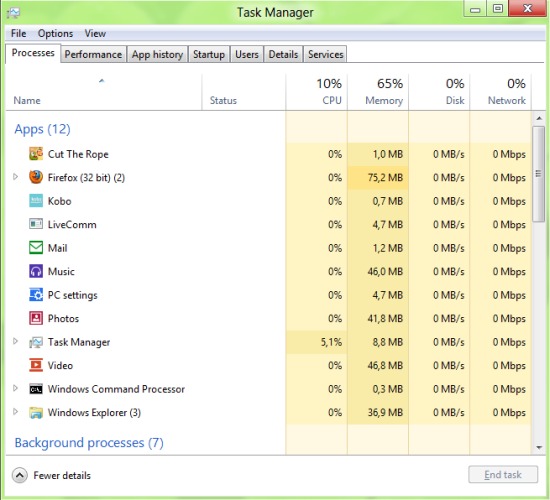The height and width of the screenshot is (500, 550).
Task: Click the Music headphones icon
Action: tap(36, 271)
